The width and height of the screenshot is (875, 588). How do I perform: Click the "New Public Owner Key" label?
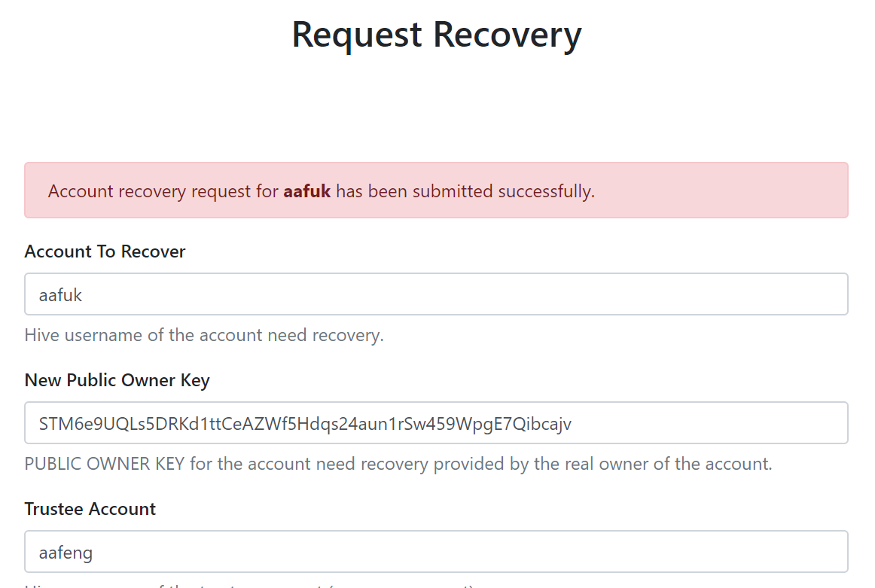click(117, 380)
